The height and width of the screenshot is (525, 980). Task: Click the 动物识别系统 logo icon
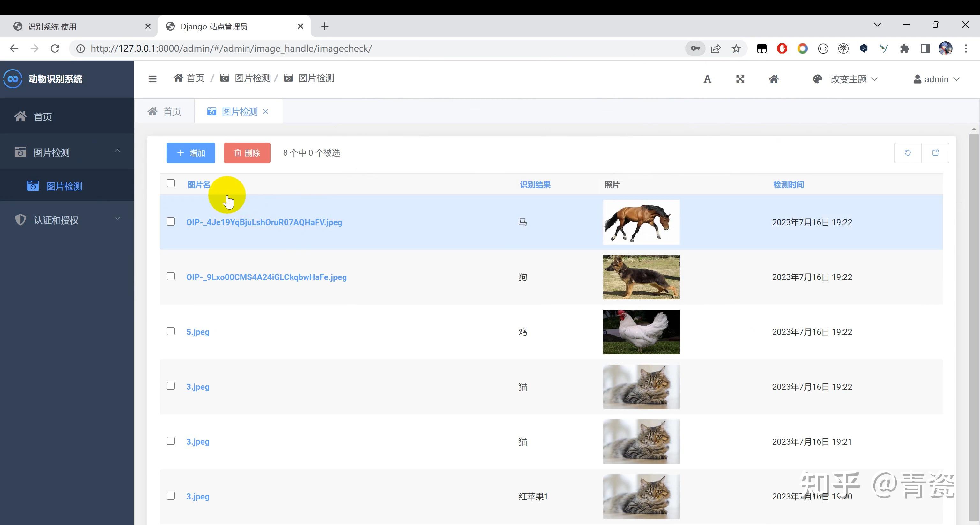(x=12, y=79)
